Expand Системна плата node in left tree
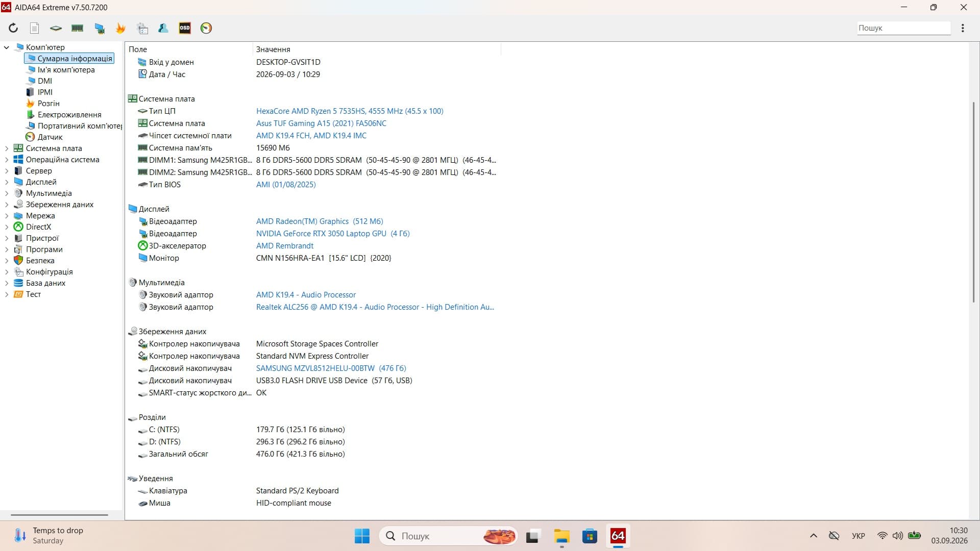This screenshot has height=551, width=980. [7, 148]
